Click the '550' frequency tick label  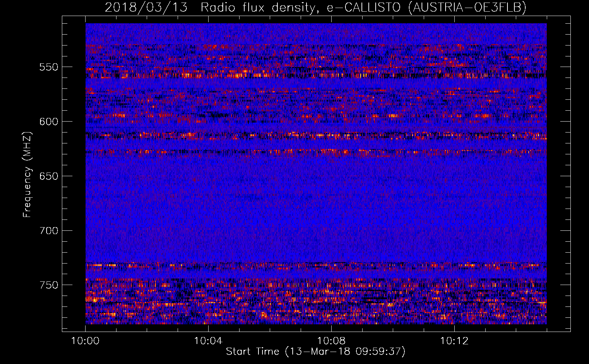tap(49, 67)
